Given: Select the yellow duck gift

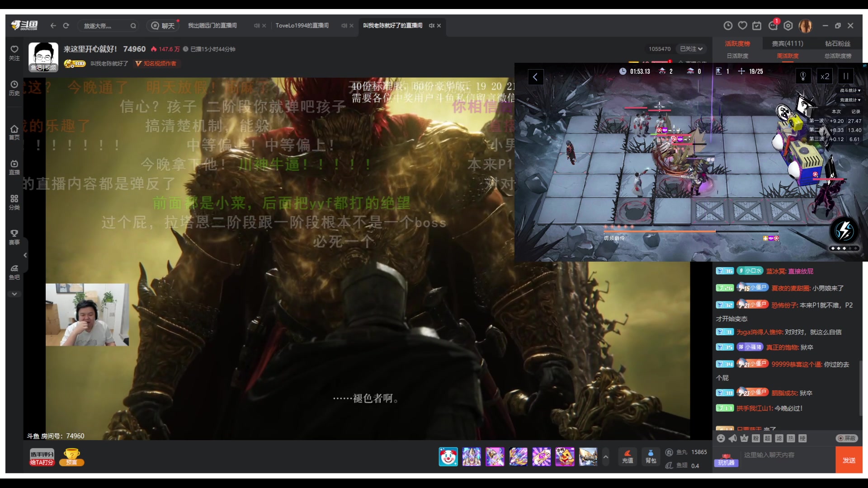Looking at the screenshot, I should tap(565, 457).
